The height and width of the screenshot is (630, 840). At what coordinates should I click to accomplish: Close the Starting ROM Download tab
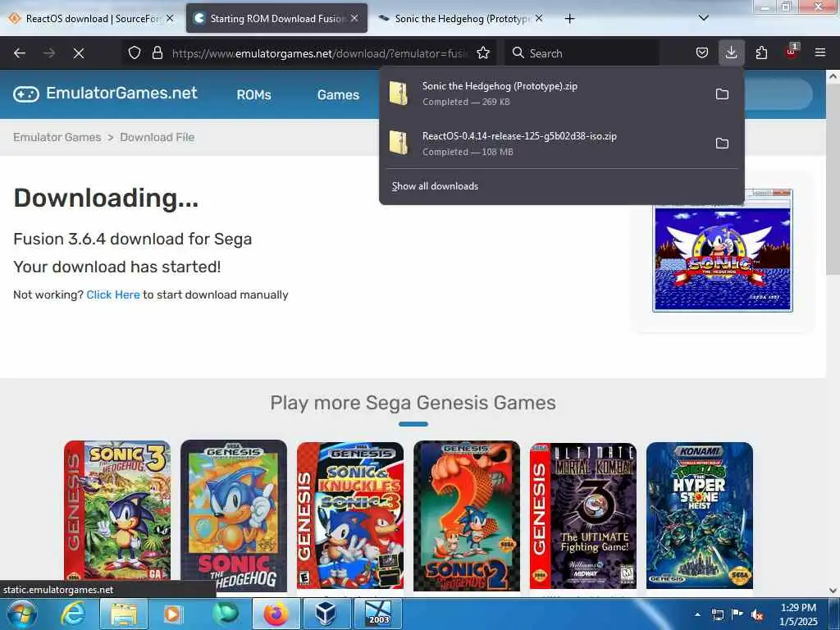pyautogui.click(x=354, y=18)
